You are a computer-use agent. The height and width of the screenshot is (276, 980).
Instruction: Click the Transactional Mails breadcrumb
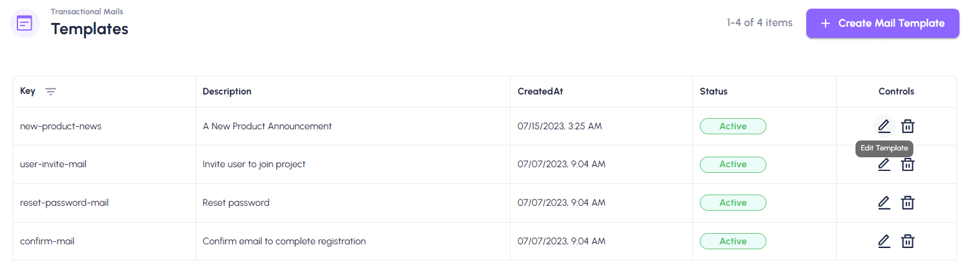87,11
